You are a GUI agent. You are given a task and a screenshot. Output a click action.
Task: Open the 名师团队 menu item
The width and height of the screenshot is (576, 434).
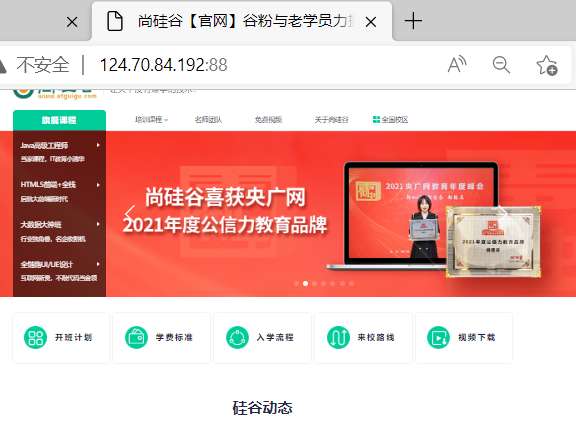208,119
